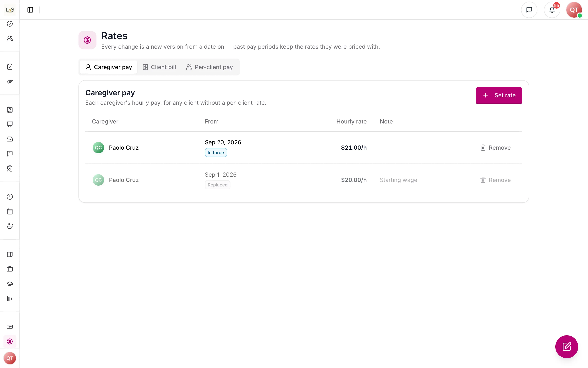Open the QT profile avatar in header
Image resolution: width=588 pixels, height=368 pixels.
point(574,10)
